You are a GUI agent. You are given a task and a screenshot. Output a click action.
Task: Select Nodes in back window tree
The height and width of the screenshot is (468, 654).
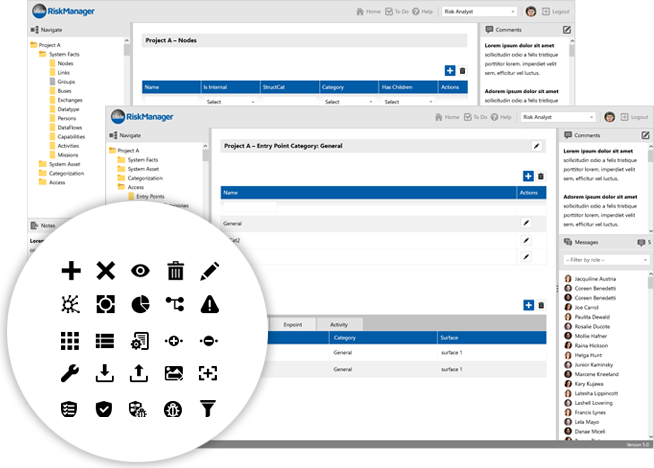pos(65,63)
